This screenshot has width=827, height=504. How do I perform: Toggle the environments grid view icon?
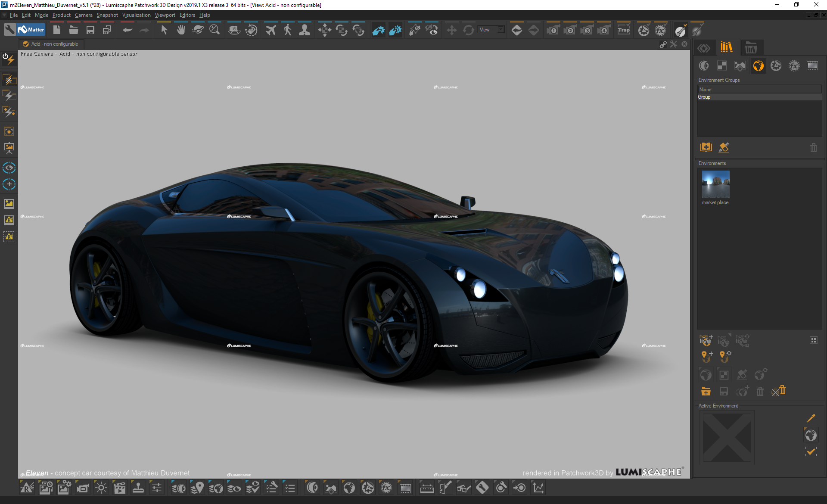[814, 340]
